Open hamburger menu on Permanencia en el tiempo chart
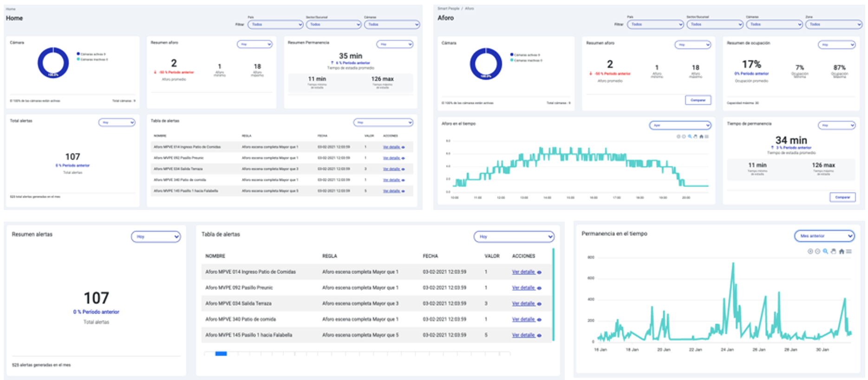The image size is (868, 380). click(x=849, y=251)
